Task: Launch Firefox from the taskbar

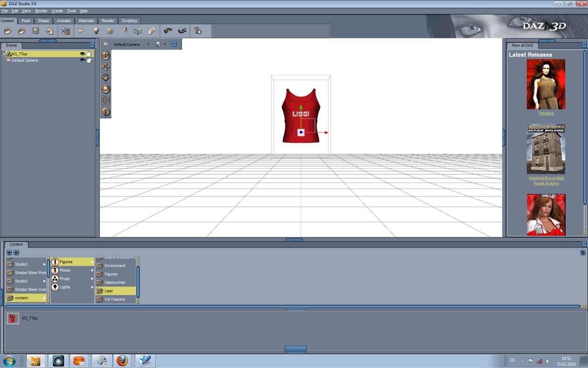Action: click(x=122, y=361)
